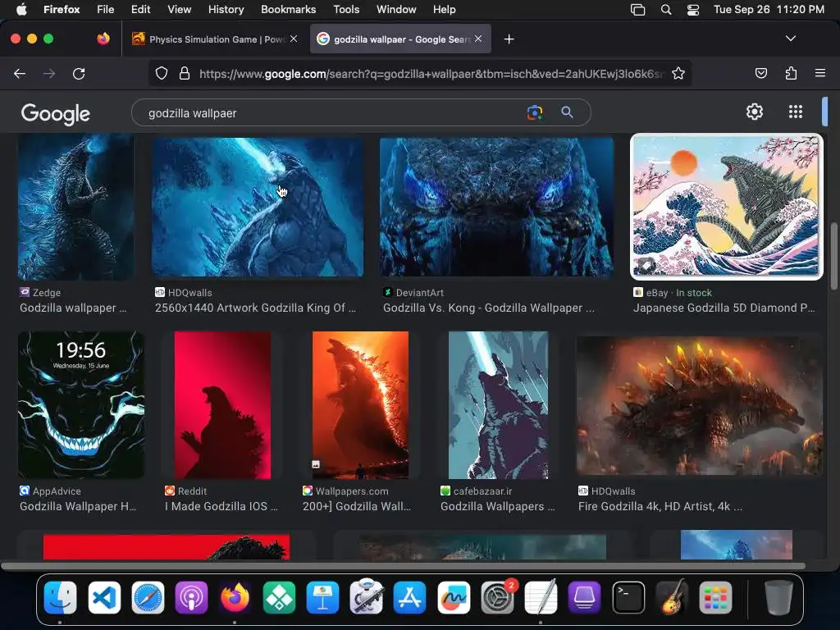Expand the list all tabs chevron
This screenshot has width=840, height=630.
click(x=791, y=39)
